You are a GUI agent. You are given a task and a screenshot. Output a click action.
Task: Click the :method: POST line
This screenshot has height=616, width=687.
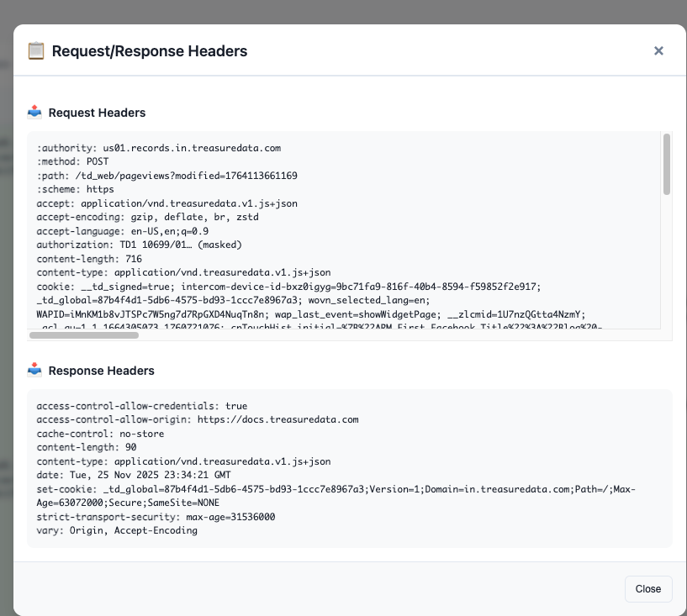click(x=72, y=161)
